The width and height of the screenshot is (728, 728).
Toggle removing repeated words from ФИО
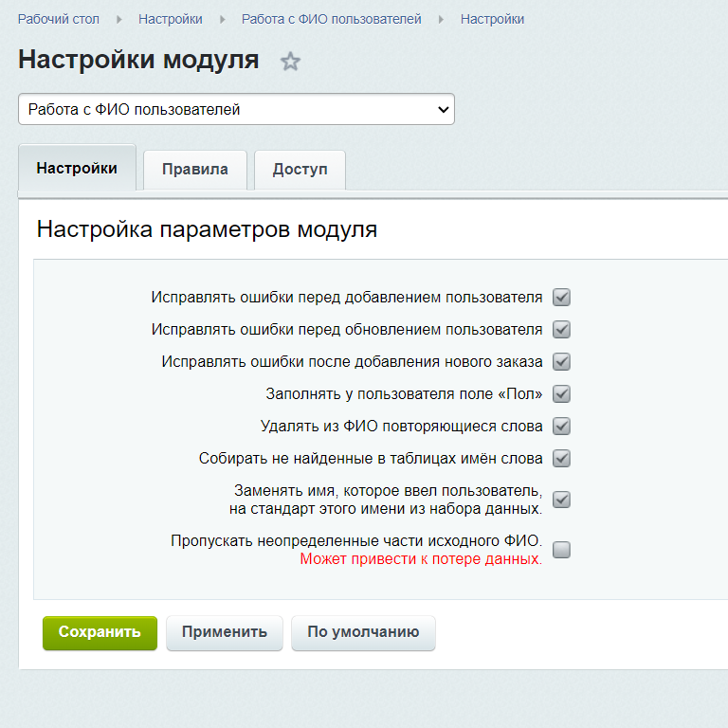(x=561, y=427)
